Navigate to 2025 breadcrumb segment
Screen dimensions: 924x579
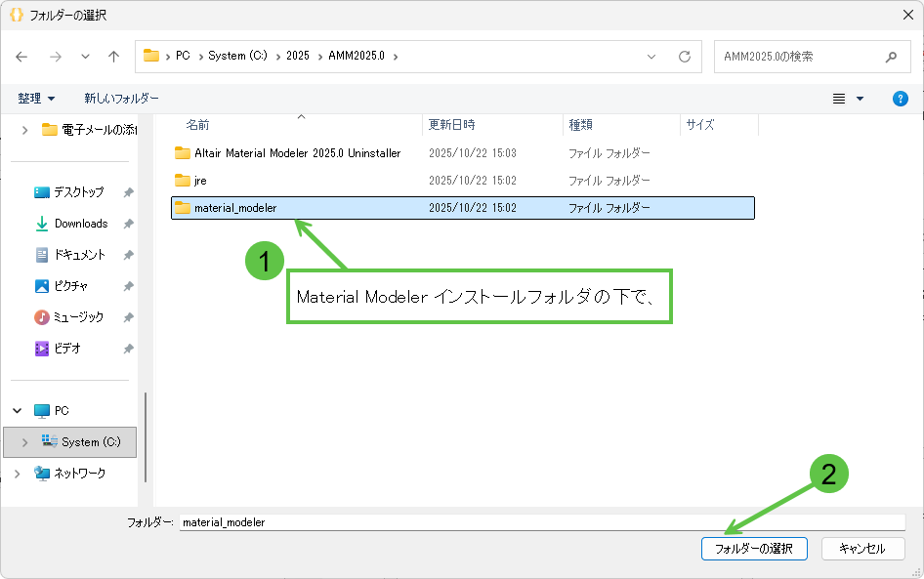(298, 56)
